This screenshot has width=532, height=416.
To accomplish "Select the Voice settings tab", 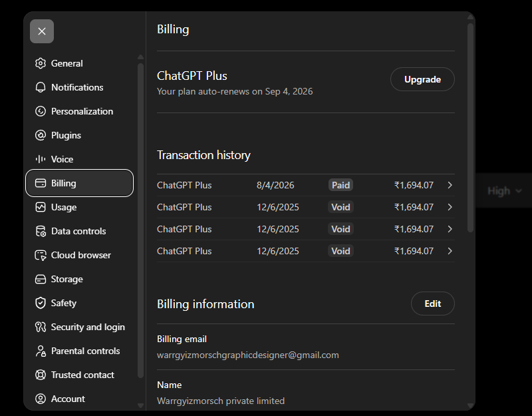I will pos(79,159).
